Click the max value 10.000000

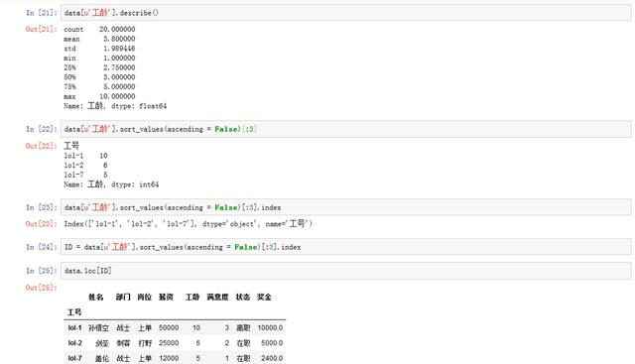pyautogui.click(x=117, y=97)
